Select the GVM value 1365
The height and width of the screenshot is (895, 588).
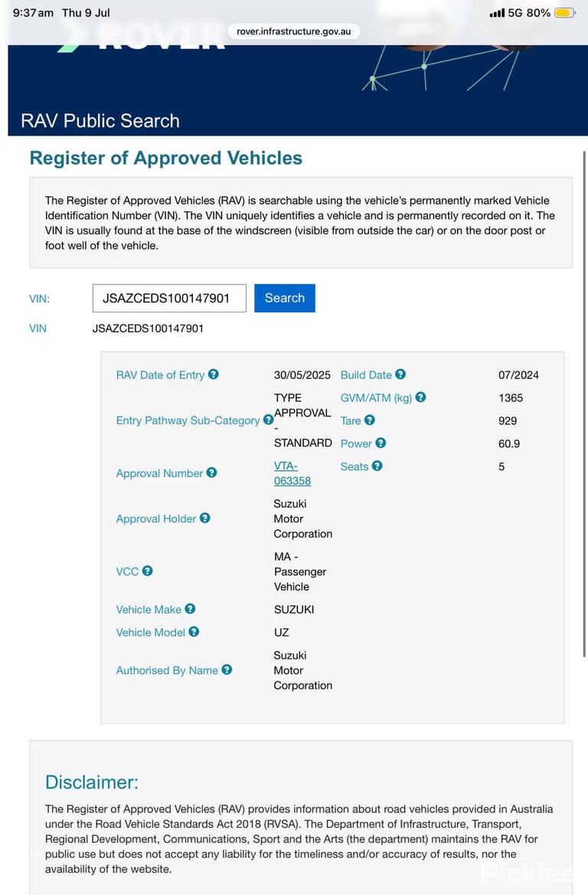(x=511, y=398)
